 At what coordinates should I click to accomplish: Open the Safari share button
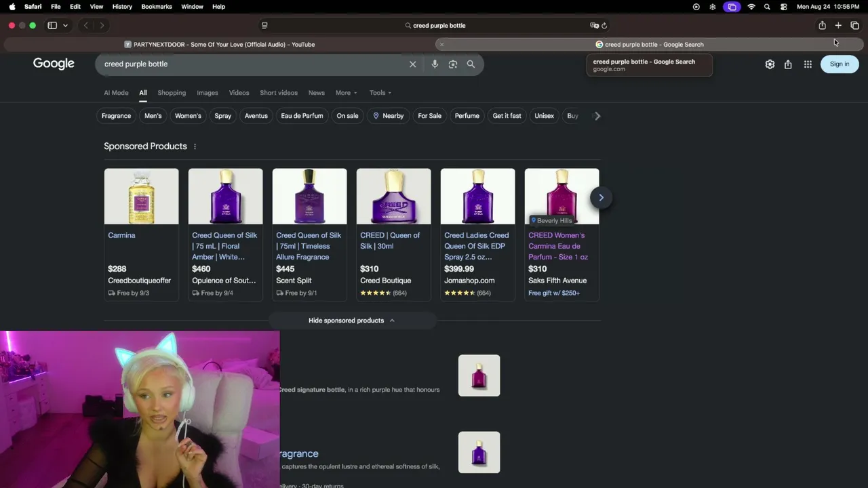[x=822, y=26]
